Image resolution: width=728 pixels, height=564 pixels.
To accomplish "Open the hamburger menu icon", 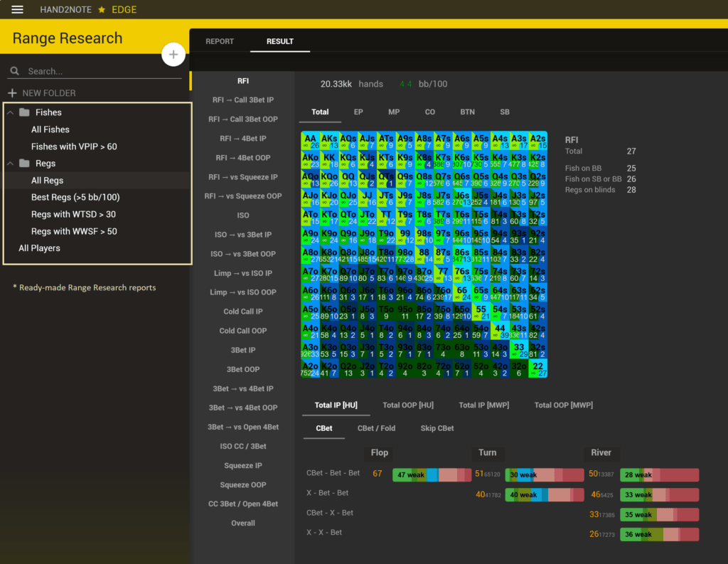I will (x=18, y=9).
